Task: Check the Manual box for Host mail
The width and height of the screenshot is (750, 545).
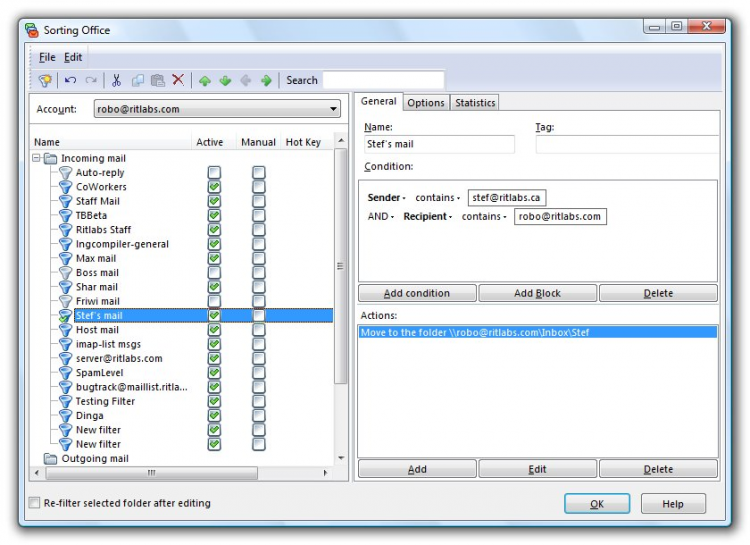Action: (259, 330)
